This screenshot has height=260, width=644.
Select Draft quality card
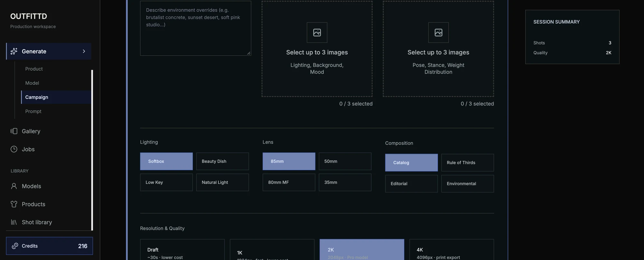[182, 250]
